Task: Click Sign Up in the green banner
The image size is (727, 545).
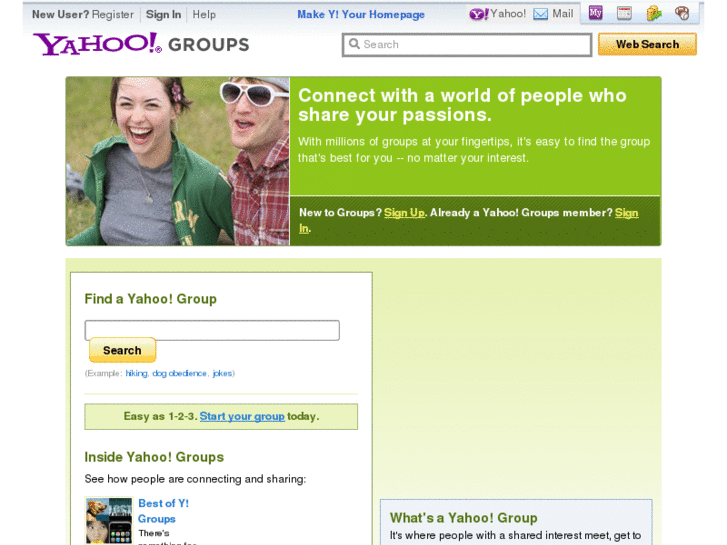Action: pos(404,212)
